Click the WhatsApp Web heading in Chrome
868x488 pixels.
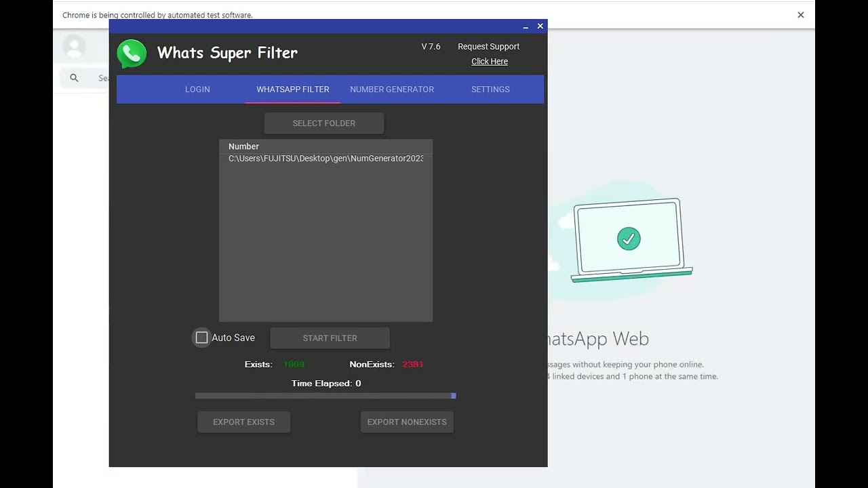pos(598,339)
